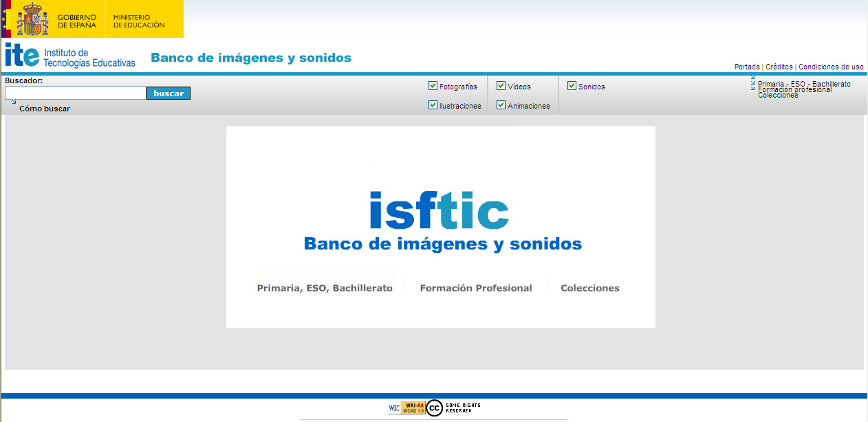Toggle the Animaciones checkbox
Screen dimensions: 868x422
click(501, 105)
